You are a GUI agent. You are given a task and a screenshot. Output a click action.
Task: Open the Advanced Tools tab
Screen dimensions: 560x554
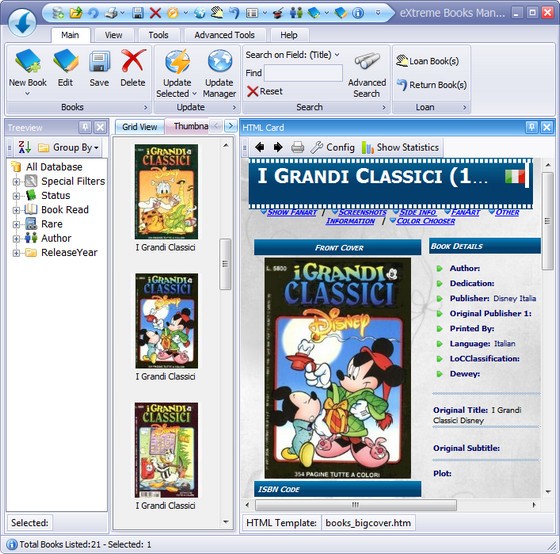(225, 35)
